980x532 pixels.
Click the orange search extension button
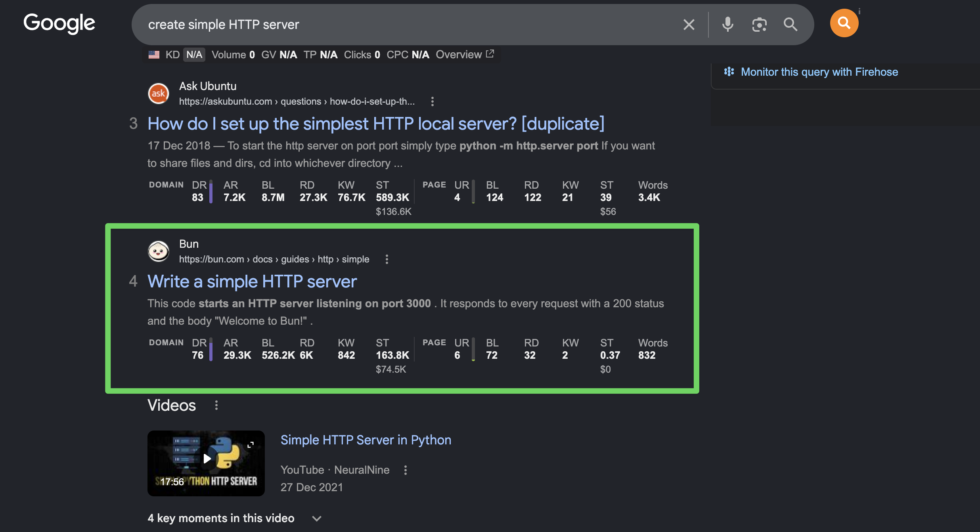point(844,23)
